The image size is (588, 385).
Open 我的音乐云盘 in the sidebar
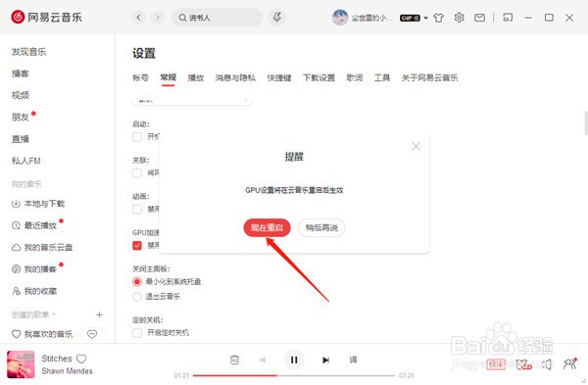click(42, 248)
